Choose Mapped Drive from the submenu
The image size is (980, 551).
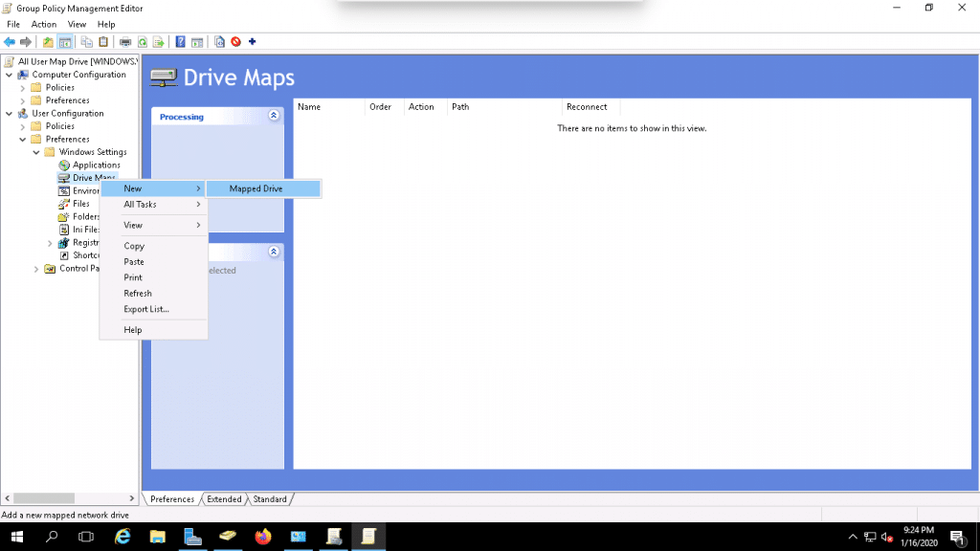click(x=263, y=188)
